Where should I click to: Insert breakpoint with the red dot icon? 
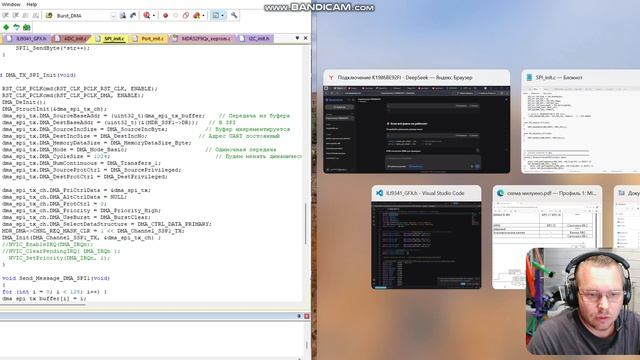165,16
